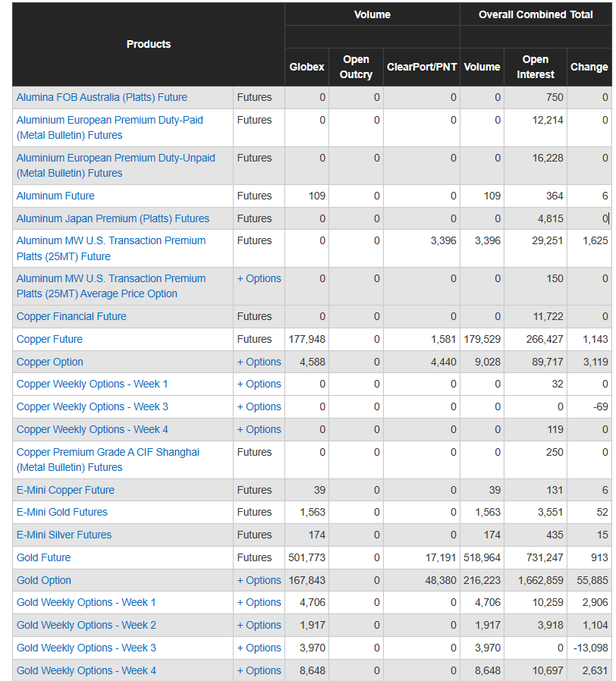Screen dimensions: 616x681
Task: Click the 48,380 ClearPort value
Action: click(441, 580)
